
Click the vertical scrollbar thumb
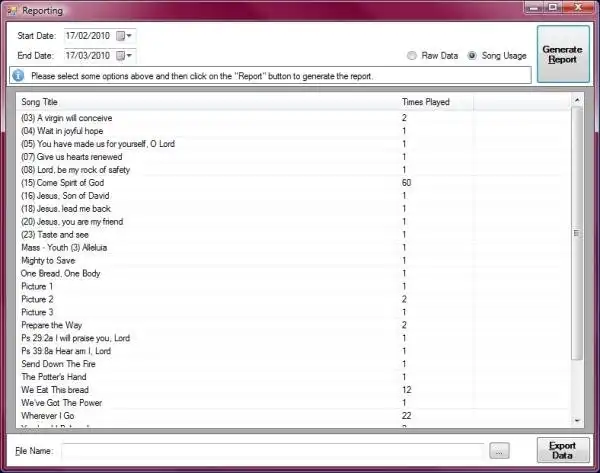[x=577, y=233]
